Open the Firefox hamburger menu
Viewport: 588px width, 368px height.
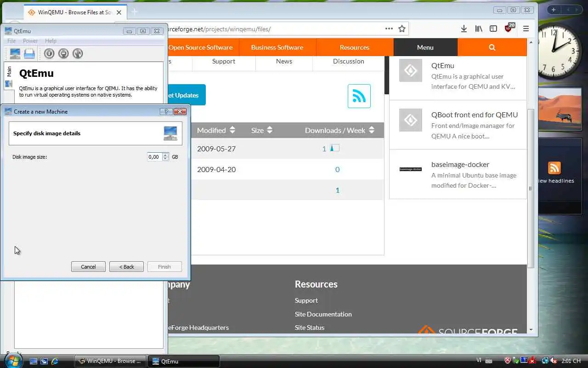(x=526, y=29)
